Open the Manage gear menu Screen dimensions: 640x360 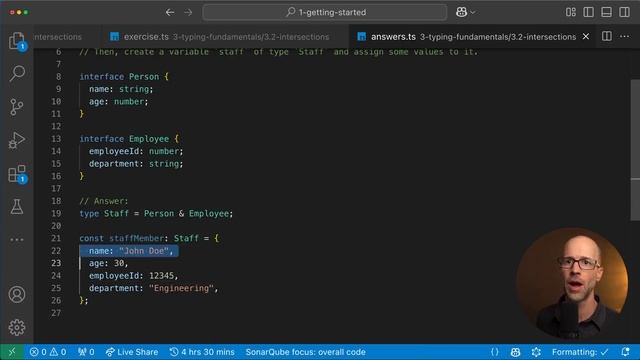pos(17,327)
